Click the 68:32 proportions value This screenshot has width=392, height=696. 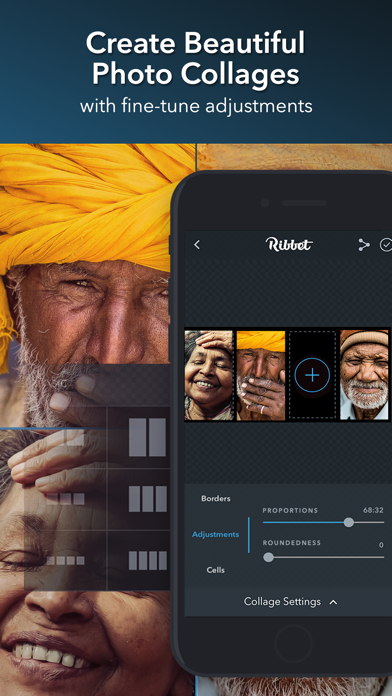(x=373, y=510)
